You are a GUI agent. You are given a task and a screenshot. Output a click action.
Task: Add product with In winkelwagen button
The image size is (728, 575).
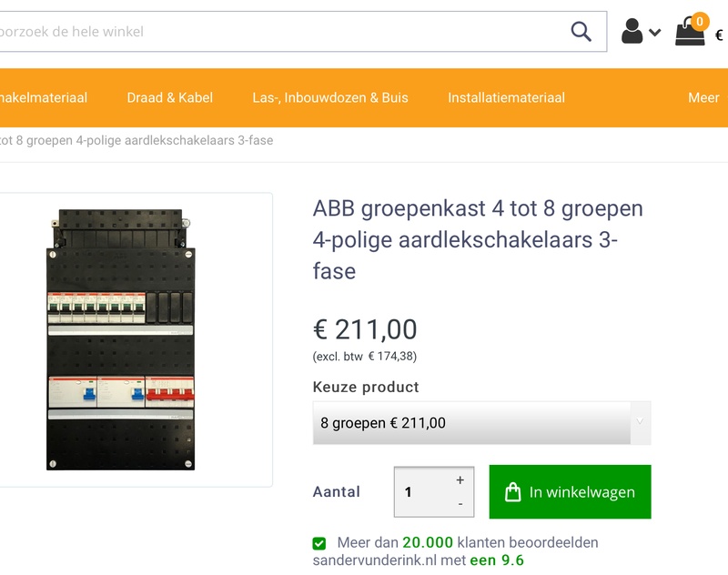571,492
